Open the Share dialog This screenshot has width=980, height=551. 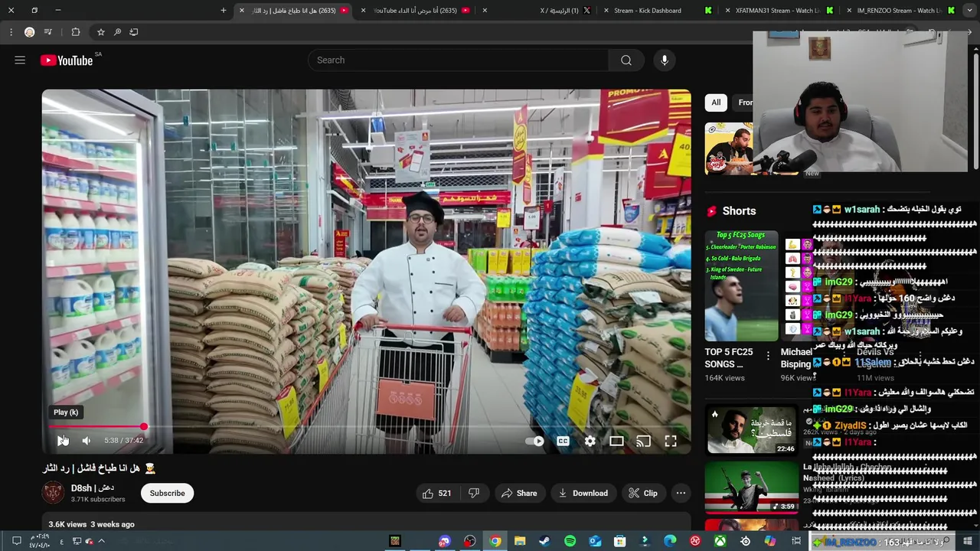[x=519, y=494]
